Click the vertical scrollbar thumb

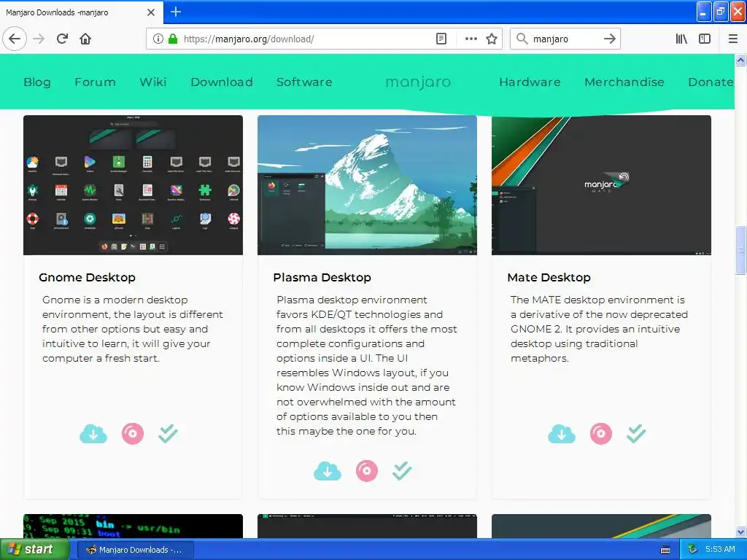(740, 250)
